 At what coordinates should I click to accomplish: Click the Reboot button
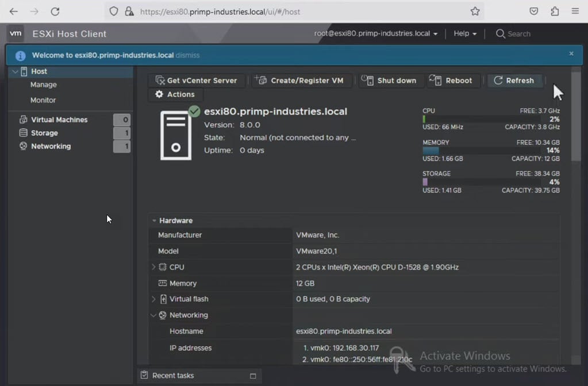click(x=454, y=81)
